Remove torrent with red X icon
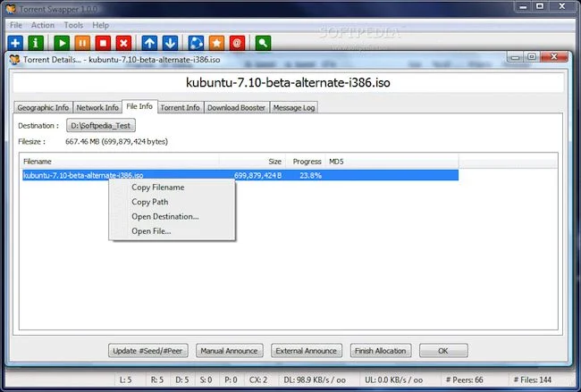Viewport: 581px width, 392px height. coord(123,43)
